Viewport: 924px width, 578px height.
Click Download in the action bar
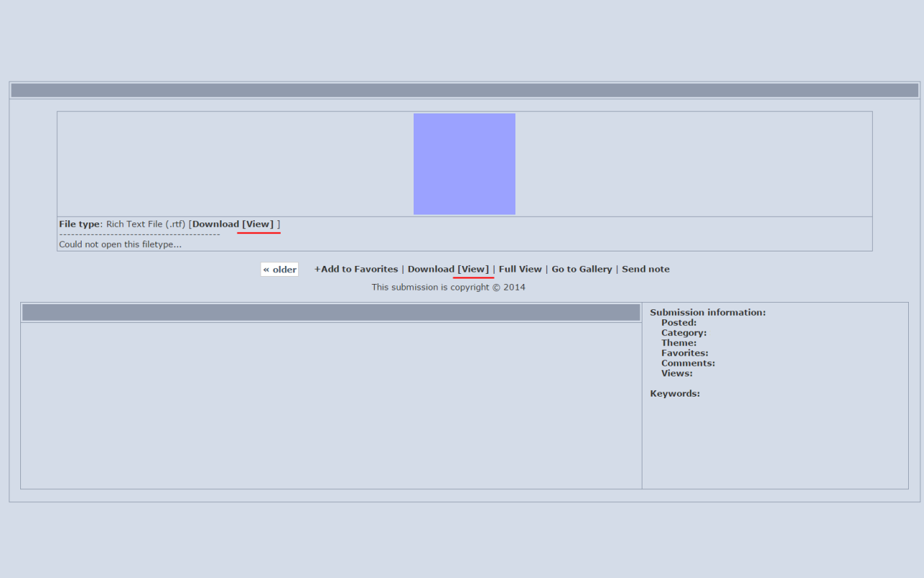tap(431, 269)
